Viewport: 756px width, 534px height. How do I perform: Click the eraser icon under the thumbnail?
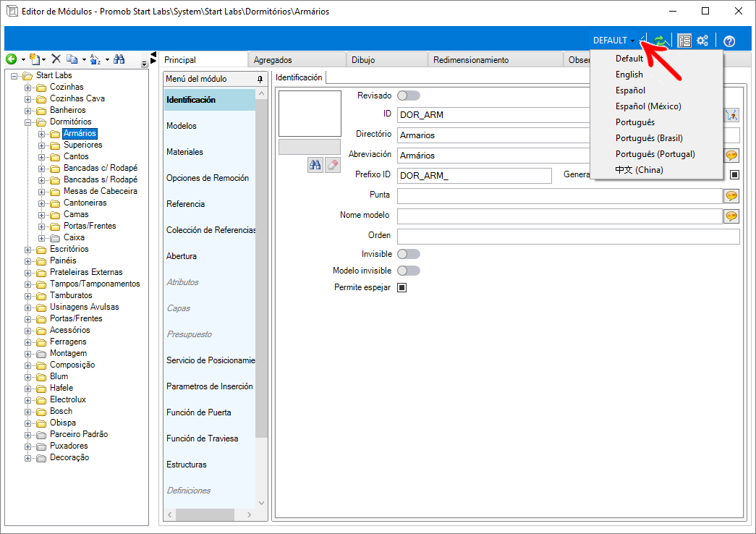click(333, 165)
